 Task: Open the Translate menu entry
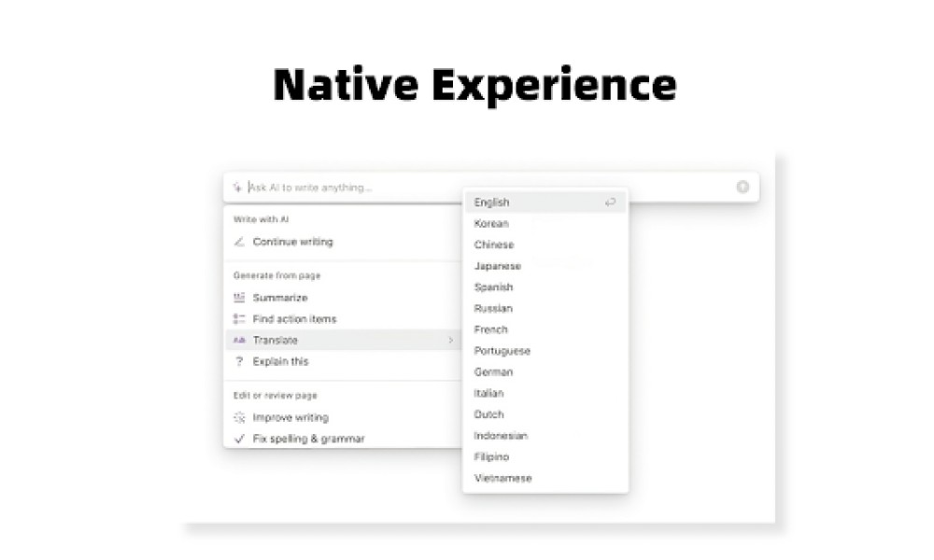point(343,341)
